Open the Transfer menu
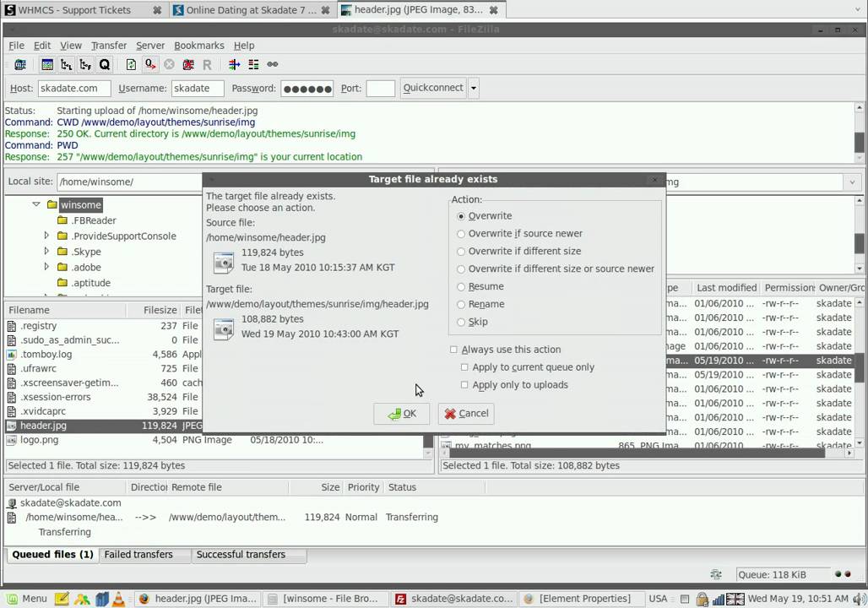Image resolution: width=868 pixels, height=608 pixels. coord(108,46)
